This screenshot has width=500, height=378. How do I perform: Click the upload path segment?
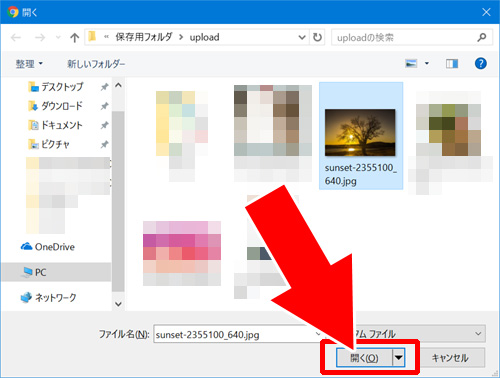(x=204, y=37)
